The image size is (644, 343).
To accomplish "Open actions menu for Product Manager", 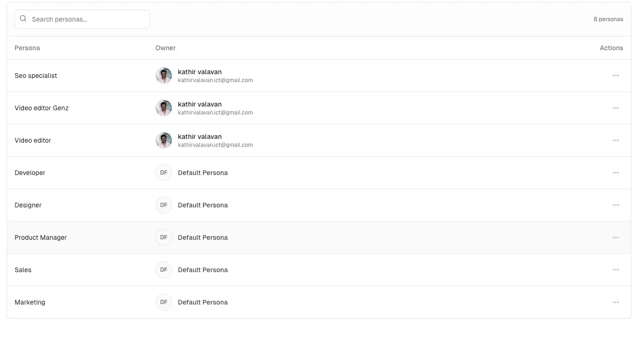I will coord(615,237).
